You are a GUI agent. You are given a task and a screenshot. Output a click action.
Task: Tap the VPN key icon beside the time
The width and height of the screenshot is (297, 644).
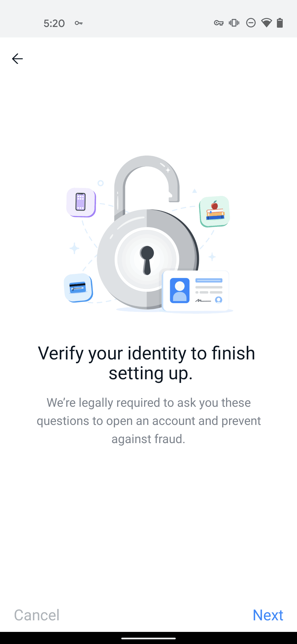click(x=79, y=23)
